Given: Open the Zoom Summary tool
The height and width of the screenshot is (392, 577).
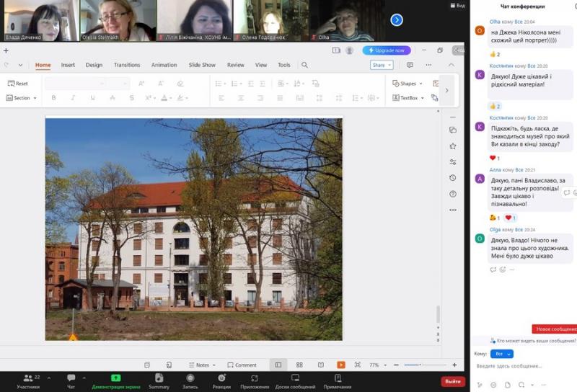Looking at the screenshot, I should [x=159, y=381].
